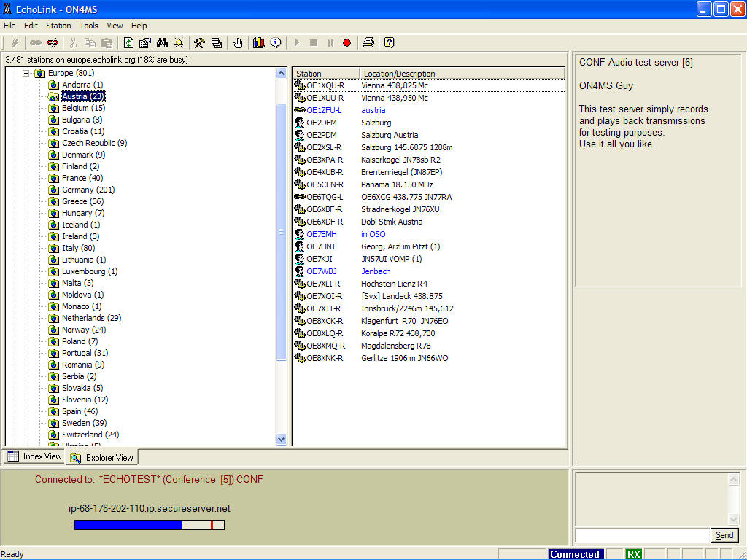Open the Station Information toolbar icon
747x560 pixels.
point(145,43)
